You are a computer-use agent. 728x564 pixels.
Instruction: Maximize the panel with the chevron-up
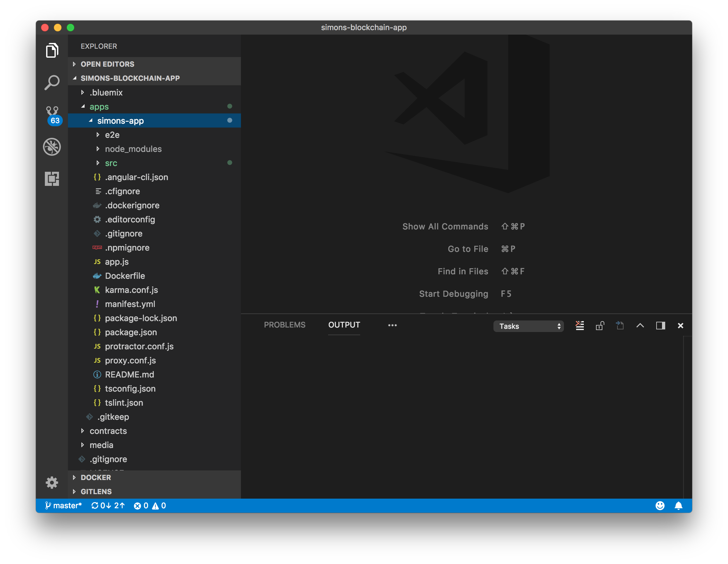point(640,326)
